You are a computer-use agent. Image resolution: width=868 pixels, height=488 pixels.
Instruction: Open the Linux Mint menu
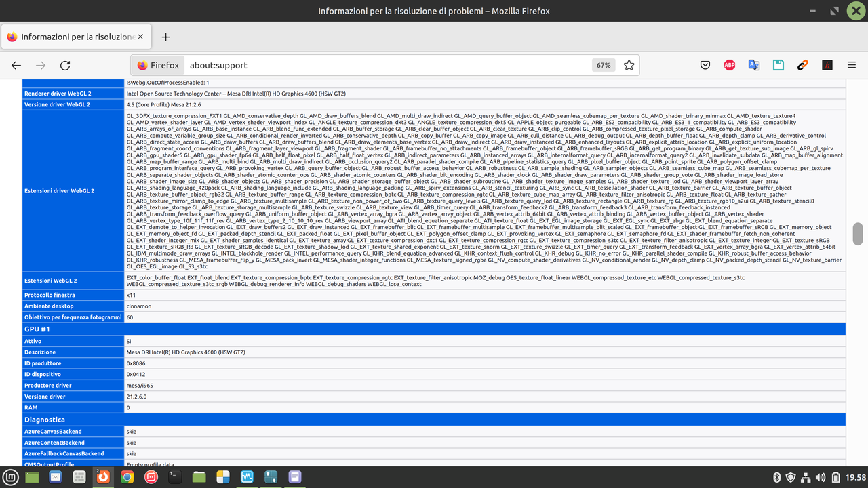(11, 476)
